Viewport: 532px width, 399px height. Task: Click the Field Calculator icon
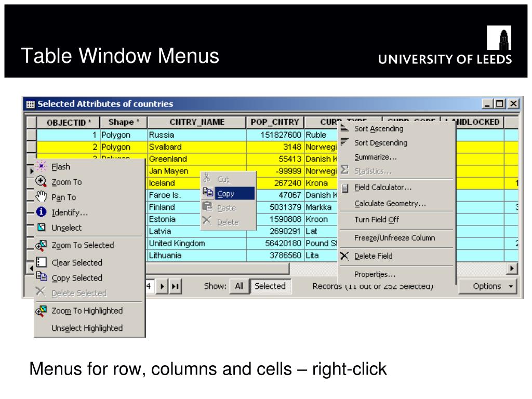(x=345, y=188)
